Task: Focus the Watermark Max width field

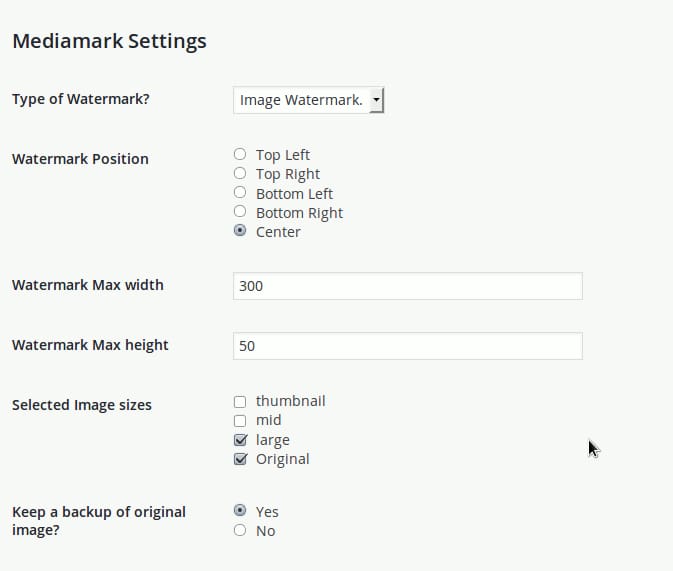Action: tap(407, 286)
